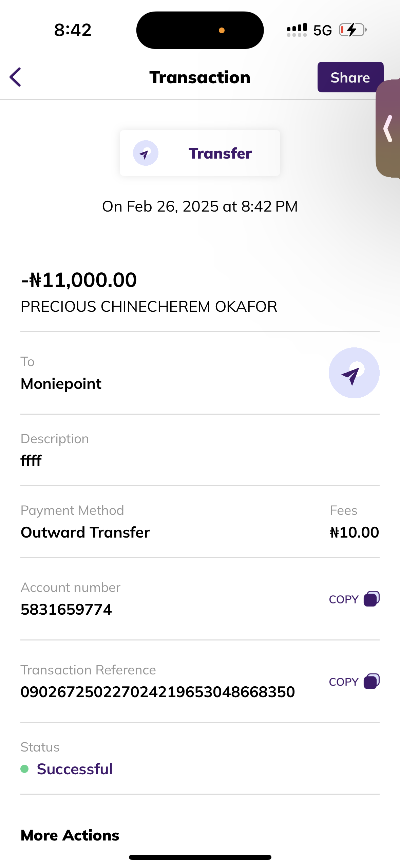The image size is (400, 868).
Task: Go back using the top-left chevron
Action: click(x=16, y=77)
